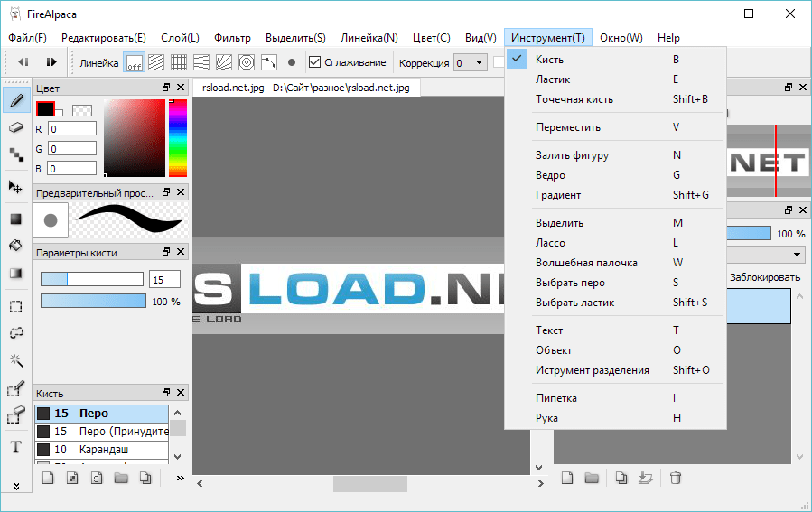
Task: Enable the vanishing point ruler icon
Action: click(201, 62)
